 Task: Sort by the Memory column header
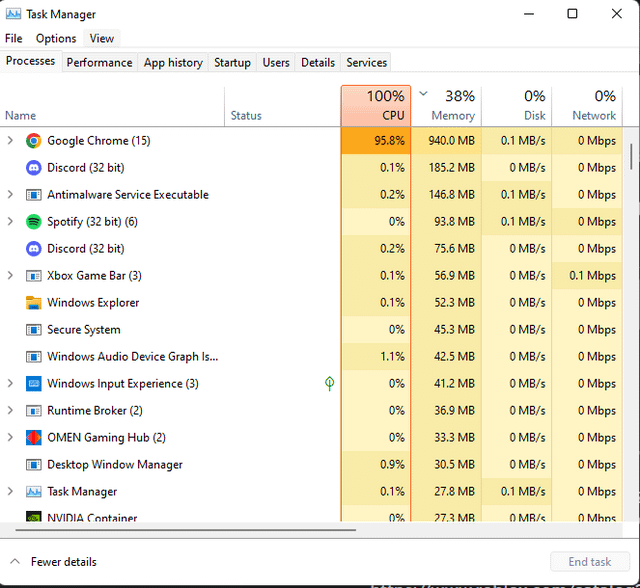coord(446,106)
